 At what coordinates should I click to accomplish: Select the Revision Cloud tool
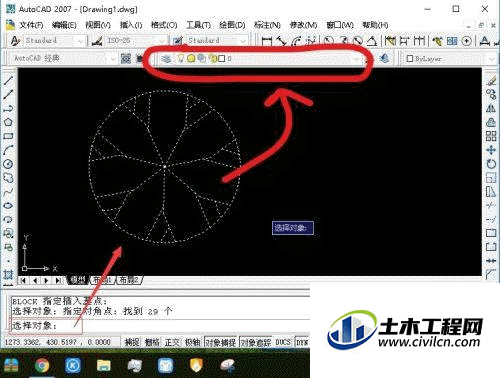click(8, 178)
